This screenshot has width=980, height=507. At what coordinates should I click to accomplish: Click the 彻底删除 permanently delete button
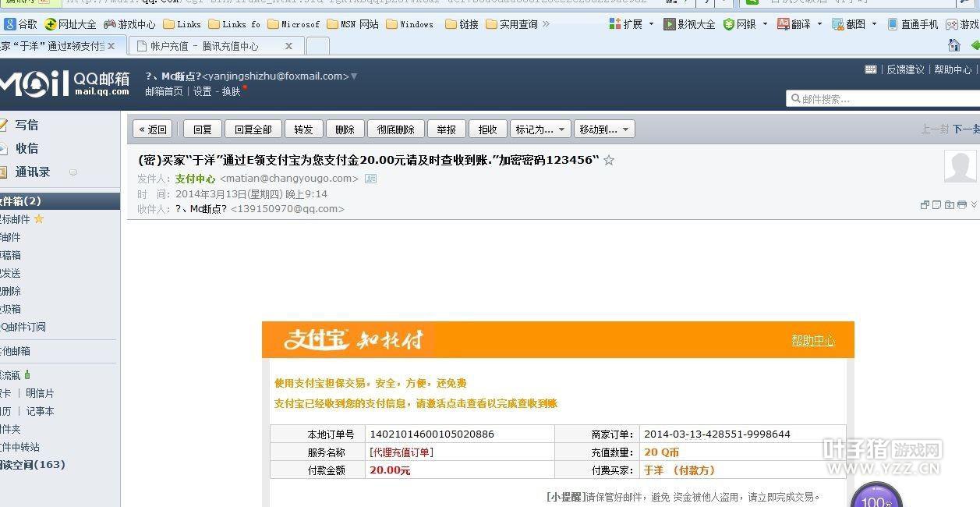[396, 129]
